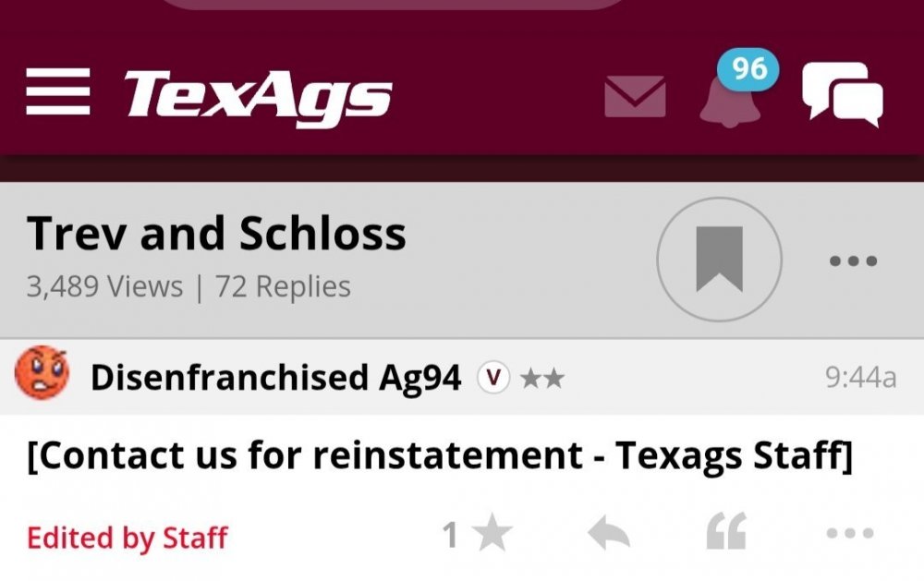Expand the post's three-dot more options
This screenshot has width=924, height=581.
tap(849, 534)
